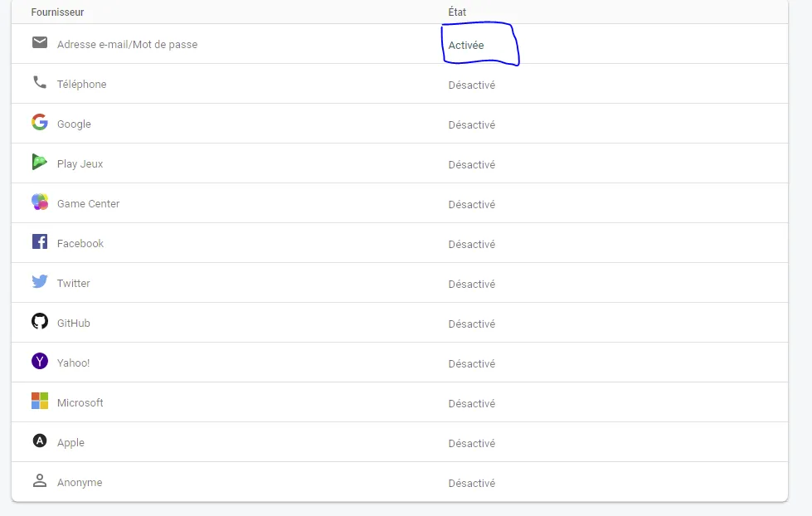
Task: Click the Activée status of the email provider
Action: pos(466,46)
